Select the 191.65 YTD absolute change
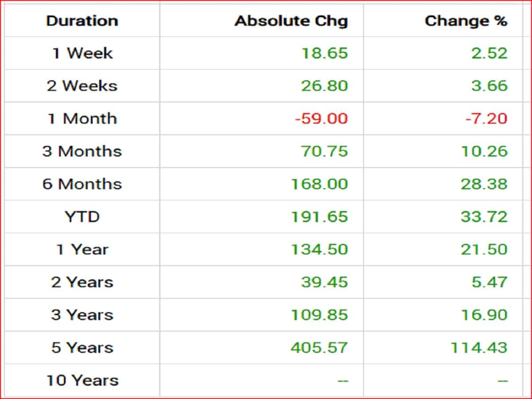 (x=319, y=217)
